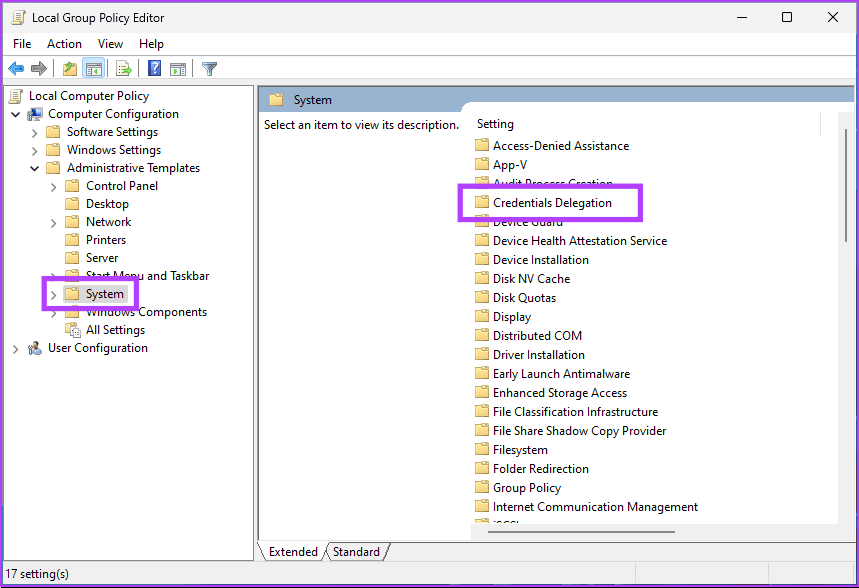Screen dimensions: 859x588
Task: Click the Export List toolbar icon
Action: pos(124,69)
